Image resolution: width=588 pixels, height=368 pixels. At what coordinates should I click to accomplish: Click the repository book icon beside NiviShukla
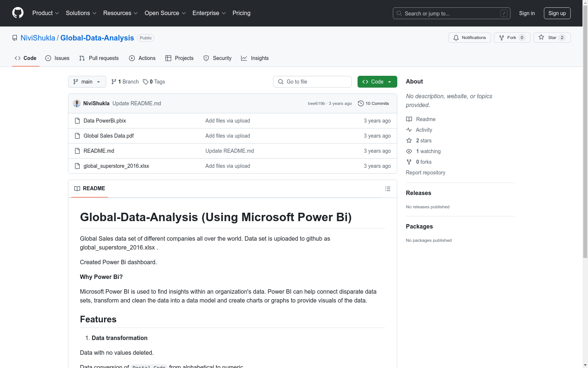pos(15,38)
